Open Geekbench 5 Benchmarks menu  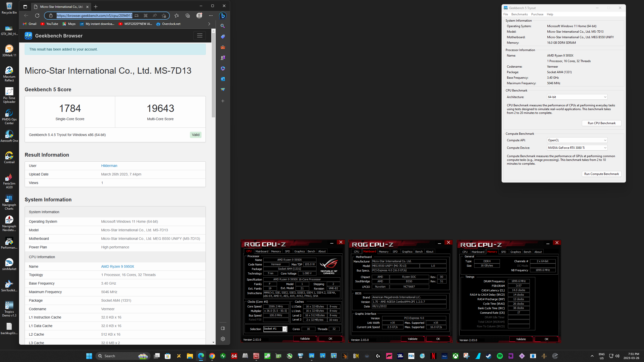[519, 14]
